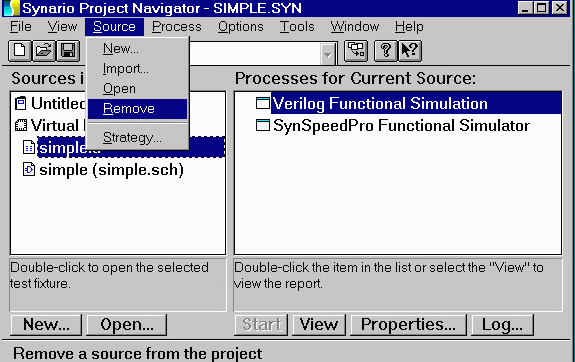Click the Help question mark icon
The height and width of the screenshot is (362, 575).
tap(385, 50)
